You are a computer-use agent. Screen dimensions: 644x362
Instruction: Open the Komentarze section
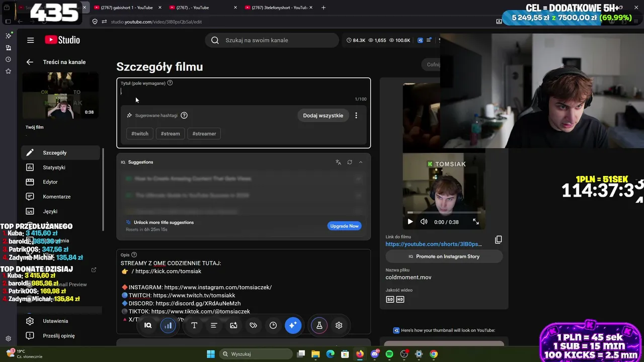(x=61, y=197)
